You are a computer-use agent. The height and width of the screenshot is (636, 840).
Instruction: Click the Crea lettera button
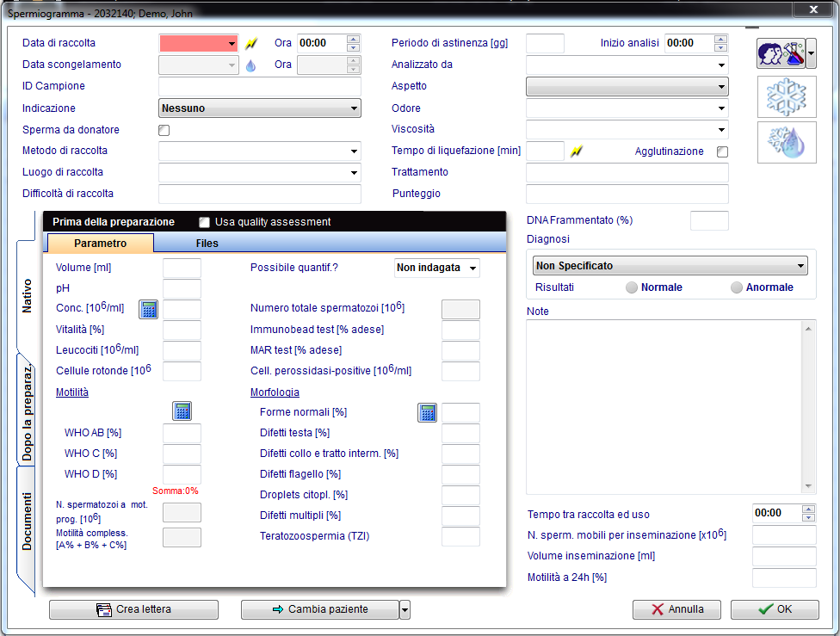[x=134, y=609]
